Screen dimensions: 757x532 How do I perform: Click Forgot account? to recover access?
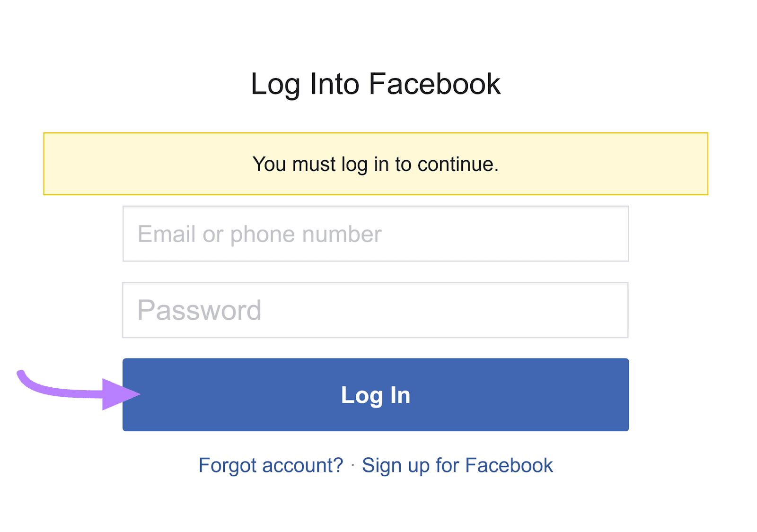tap(271, 465)
